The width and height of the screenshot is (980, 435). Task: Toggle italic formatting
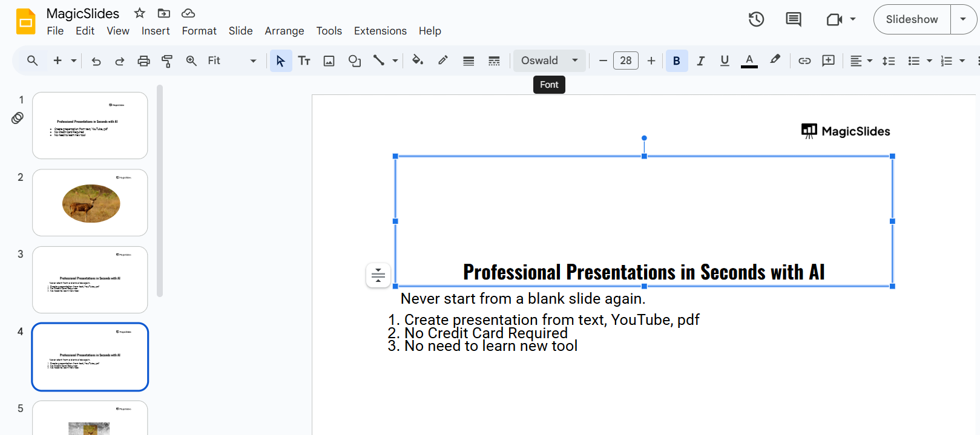[700, 61]
